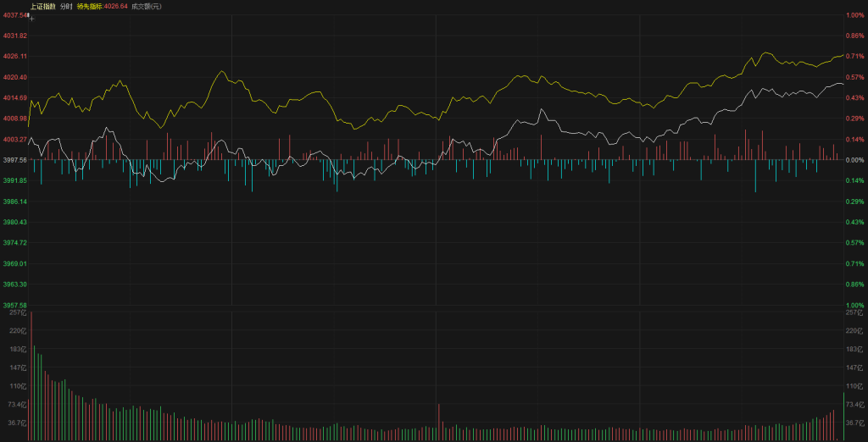Viewport: 868px width, 442px height.
Task: Click the red 1.00% label at top right
Action: pyautogui.click(x=854, y=15)
